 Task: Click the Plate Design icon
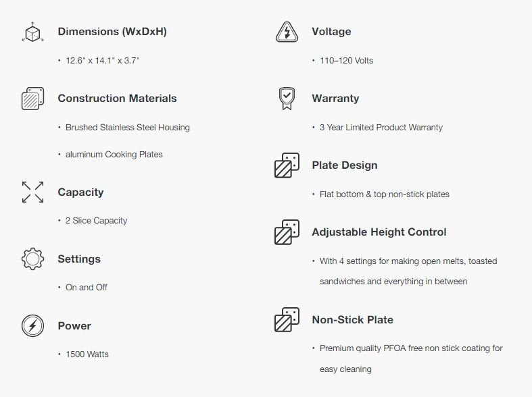coord(287,165)
